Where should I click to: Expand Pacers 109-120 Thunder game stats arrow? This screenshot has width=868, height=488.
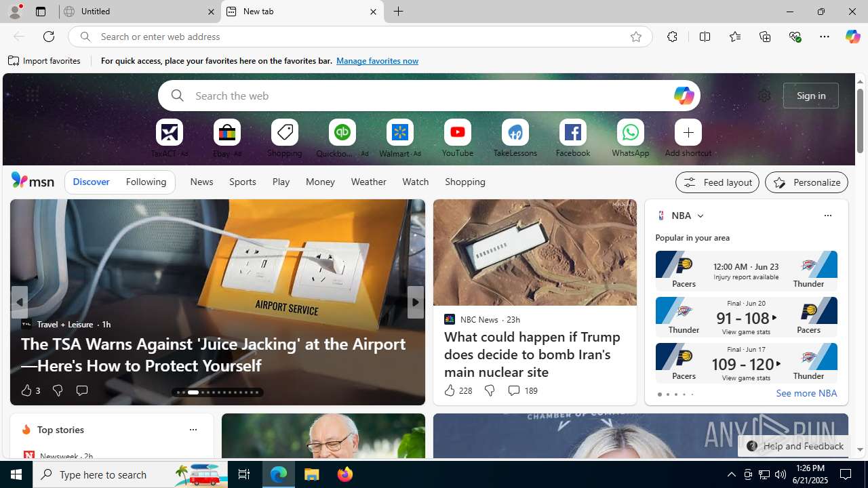778,364
